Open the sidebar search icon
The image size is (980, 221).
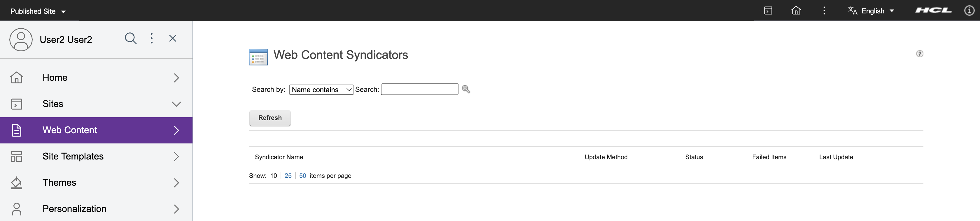coord(130,38)
